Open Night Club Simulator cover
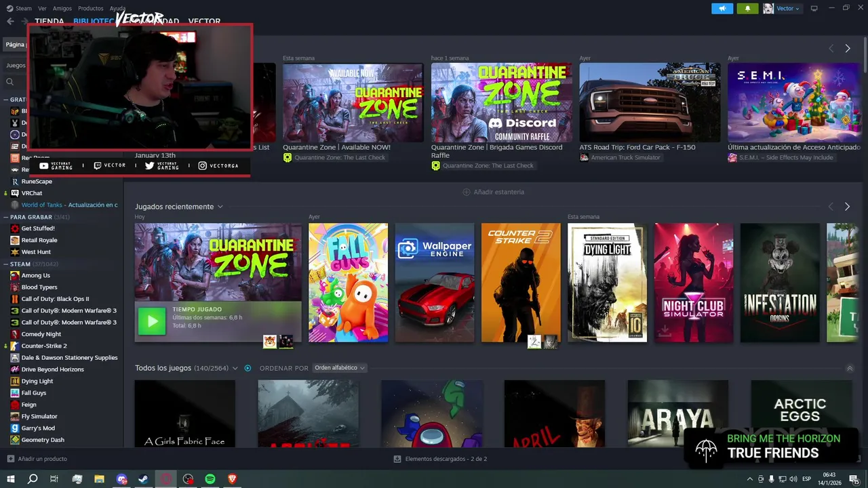868x488 pixels. [694, 283]
